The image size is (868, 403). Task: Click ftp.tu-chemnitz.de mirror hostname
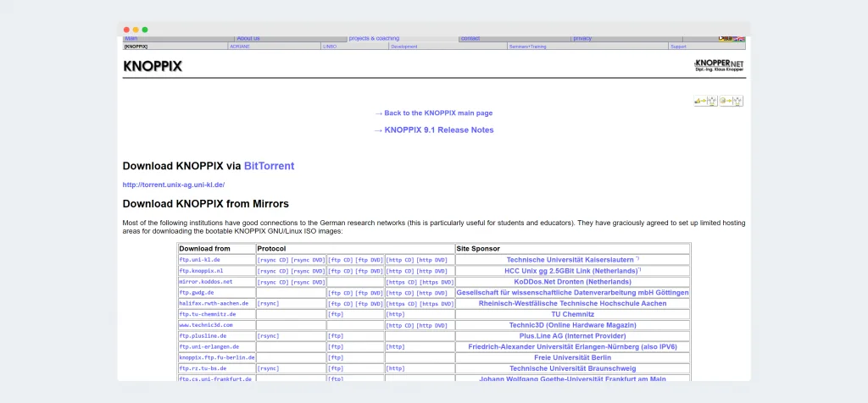(208, 314)
